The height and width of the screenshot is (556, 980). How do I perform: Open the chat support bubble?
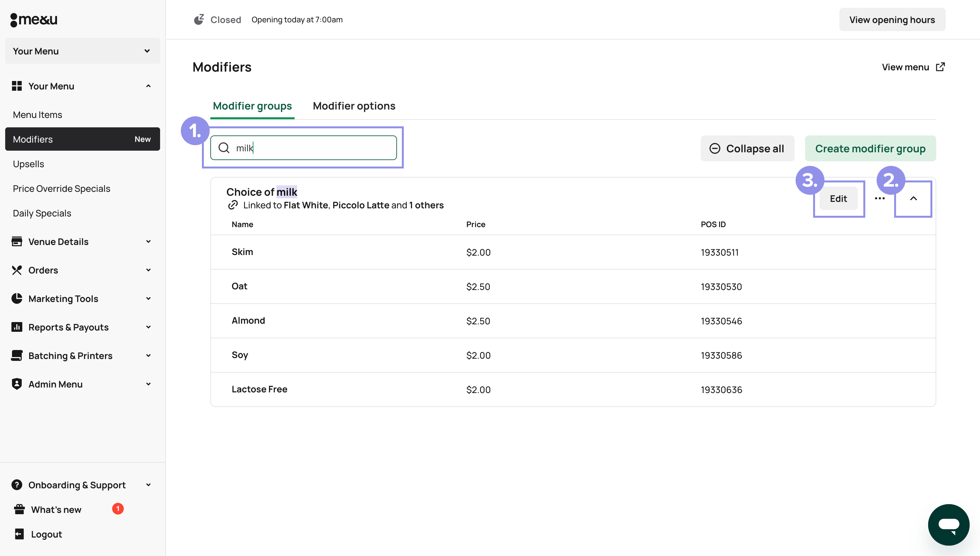point(949,525)
